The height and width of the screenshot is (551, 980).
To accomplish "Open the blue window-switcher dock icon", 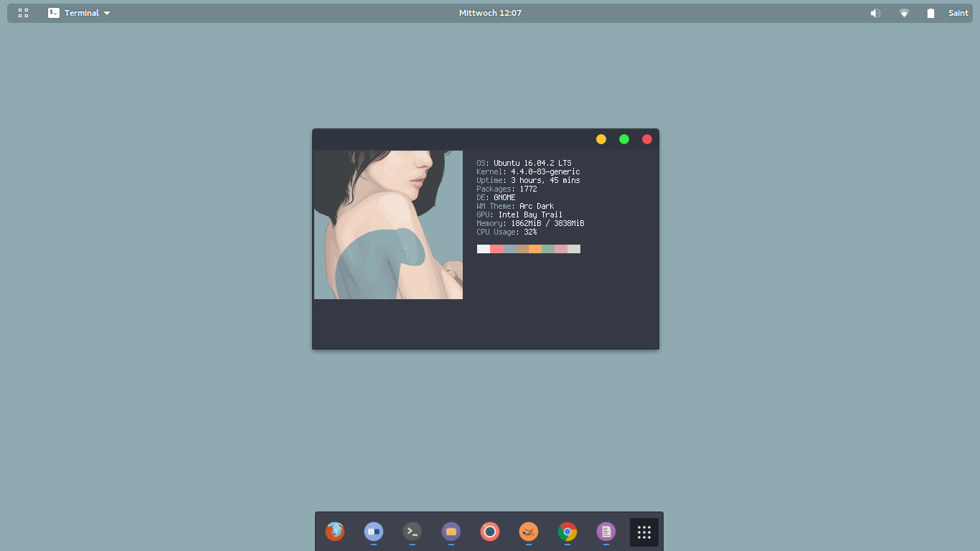I will coord(374,532).
